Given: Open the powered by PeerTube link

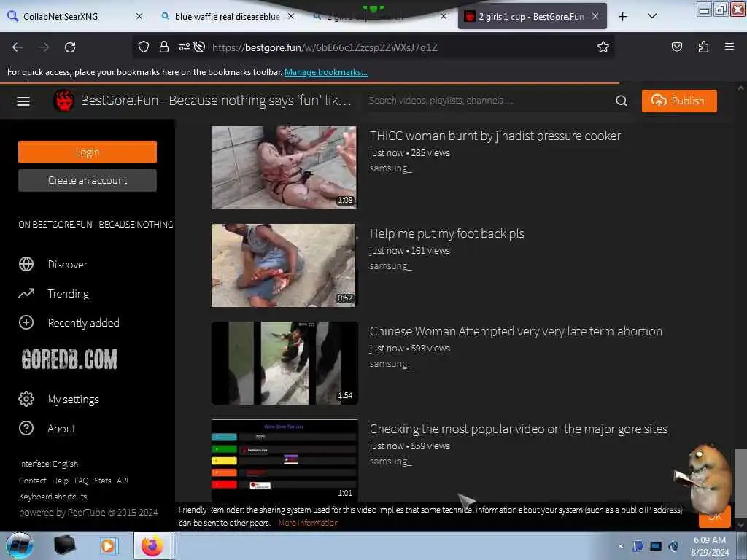Looking at the screenshot, I should click(x=88, y=513).
